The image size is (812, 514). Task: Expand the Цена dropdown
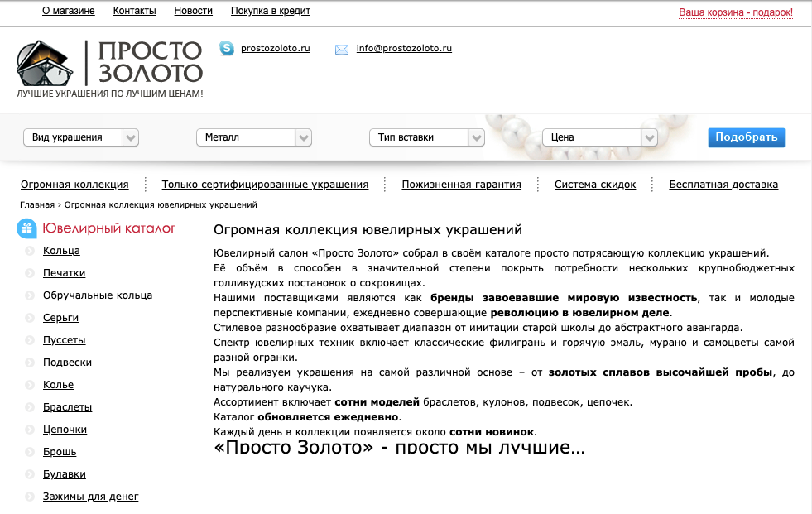599,137
